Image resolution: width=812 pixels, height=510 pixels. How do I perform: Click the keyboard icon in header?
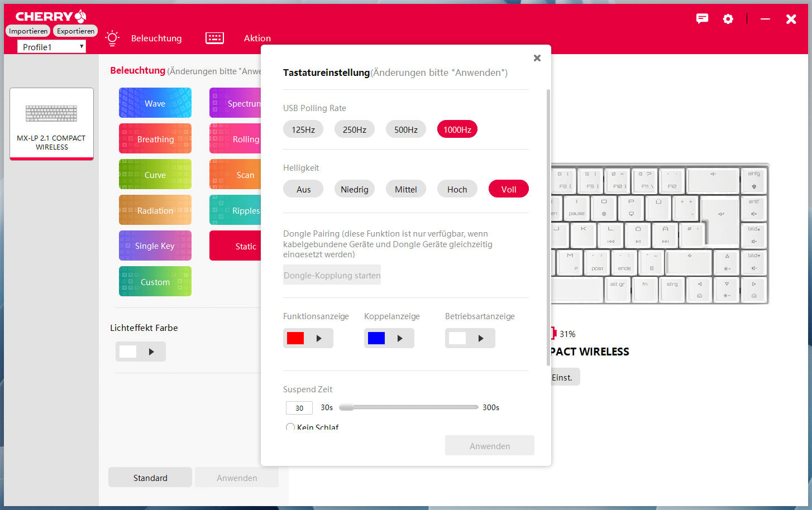tap(214, 38)
